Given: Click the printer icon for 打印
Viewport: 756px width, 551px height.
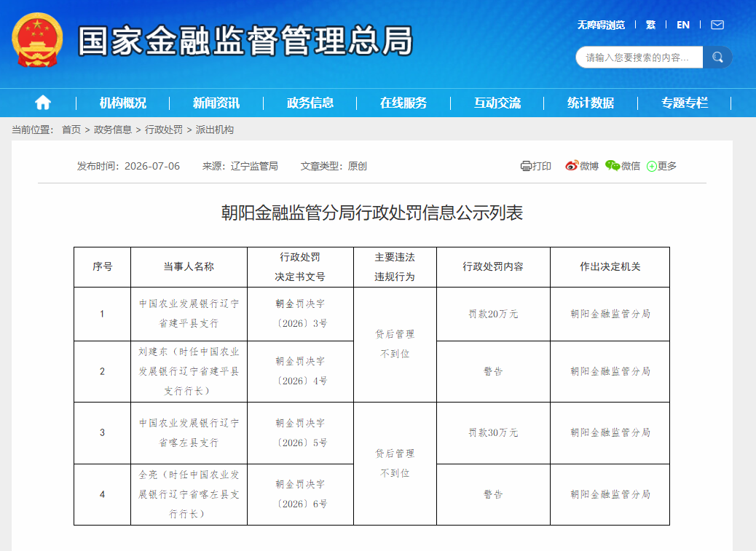Looking at the screenshot, I should click(526, 166).
